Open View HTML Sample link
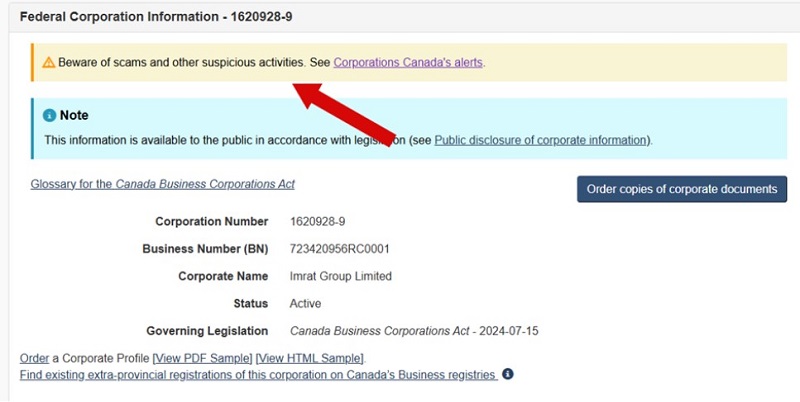800x402 pixels. 310,358
